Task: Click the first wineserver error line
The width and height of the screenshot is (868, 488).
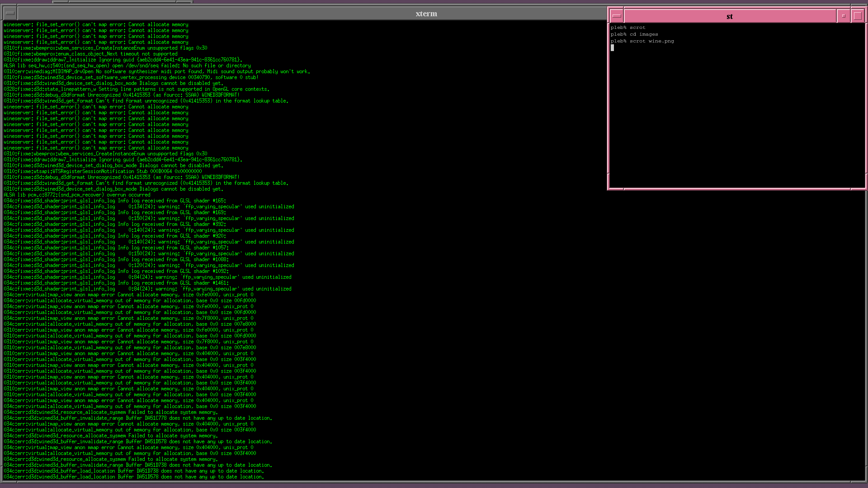Action: tap(96, 25)
